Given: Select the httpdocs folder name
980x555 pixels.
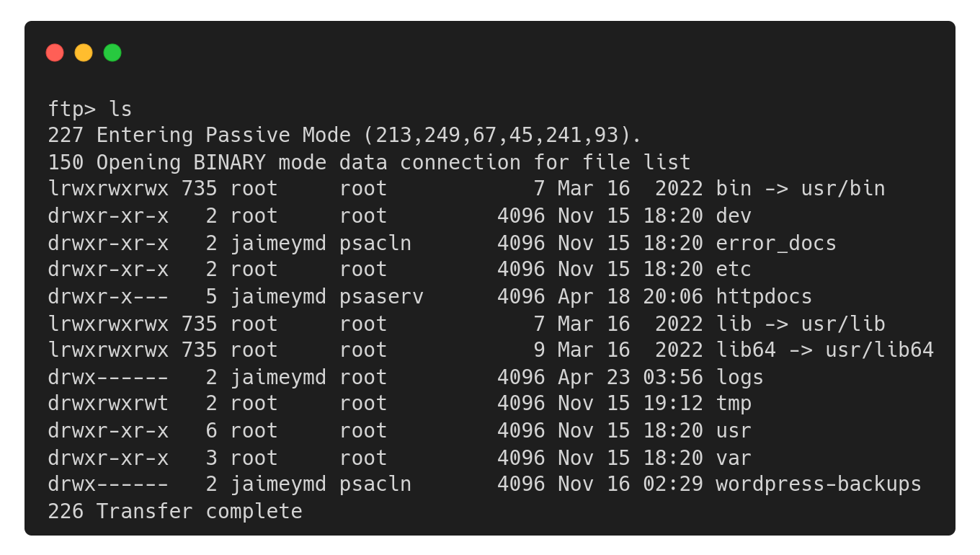Looking at the screenshot, I should (764, 296).
